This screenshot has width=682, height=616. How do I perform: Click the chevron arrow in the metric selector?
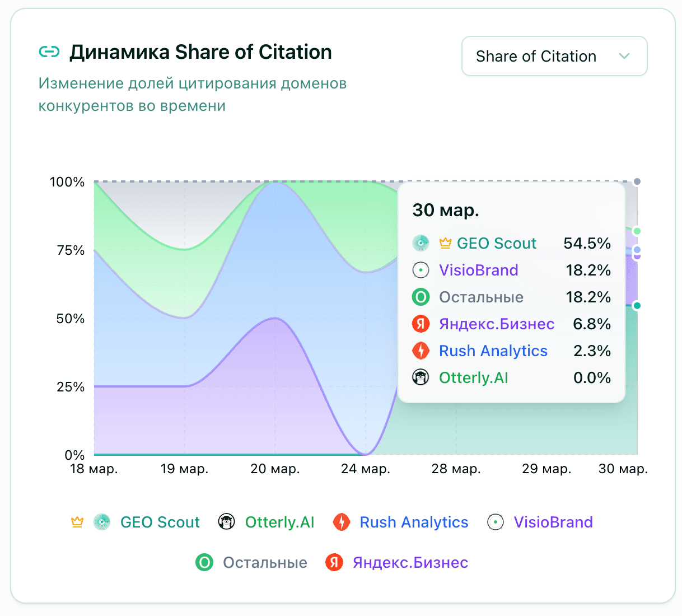625,56
